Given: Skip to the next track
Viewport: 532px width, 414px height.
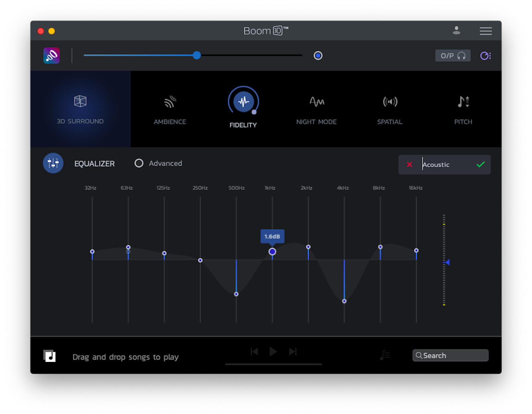Looking at the screenshot, I should pos(293,352).
